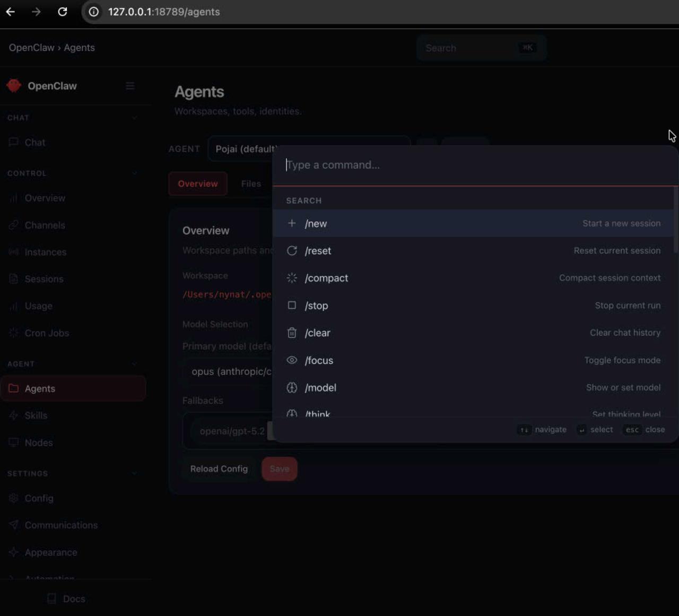Click the brain icon beside /model
This screenshot has height=616, width=679.
tap(292, 388)
